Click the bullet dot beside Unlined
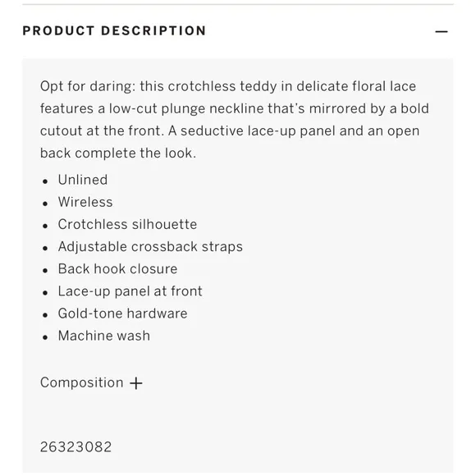 coord(45,181)
